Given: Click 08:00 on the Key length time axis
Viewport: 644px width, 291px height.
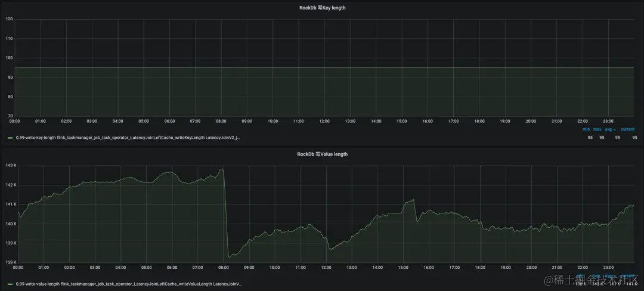Looking at the screenshot, I should pyautogui.click(x=221, y=122).
